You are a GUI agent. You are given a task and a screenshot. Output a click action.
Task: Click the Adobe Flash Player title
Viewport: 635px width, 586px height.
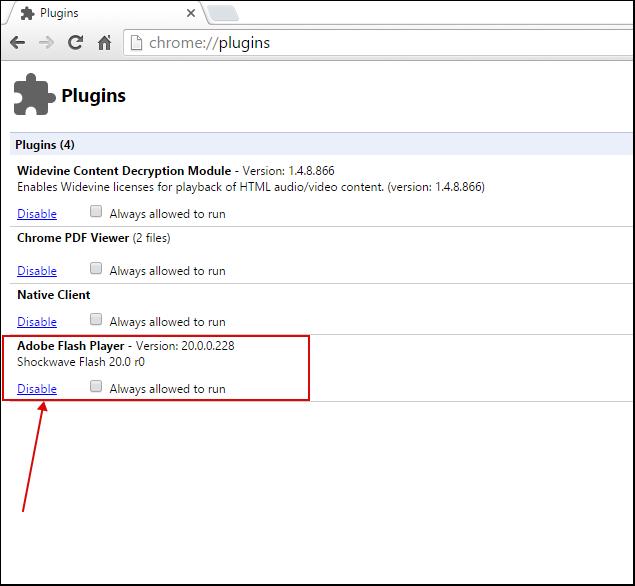tap(70, 346)
